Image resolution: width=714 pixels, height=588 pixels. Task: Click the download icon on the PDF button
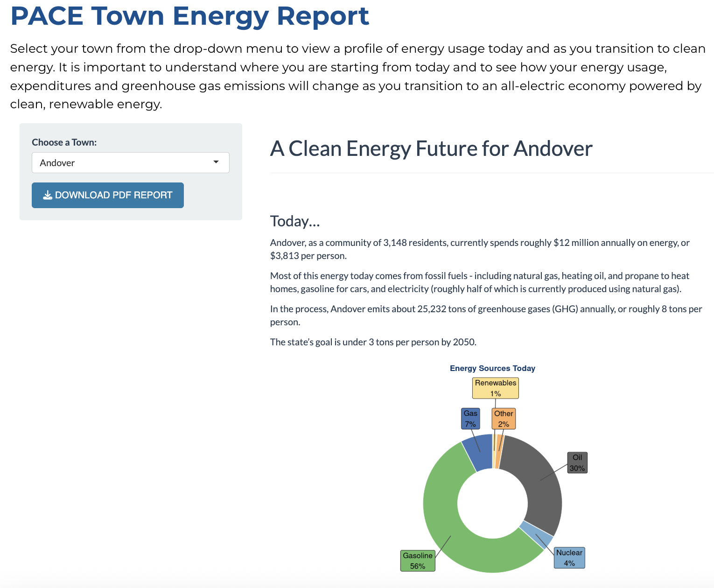pyautogui.click(x=48, y=195)
